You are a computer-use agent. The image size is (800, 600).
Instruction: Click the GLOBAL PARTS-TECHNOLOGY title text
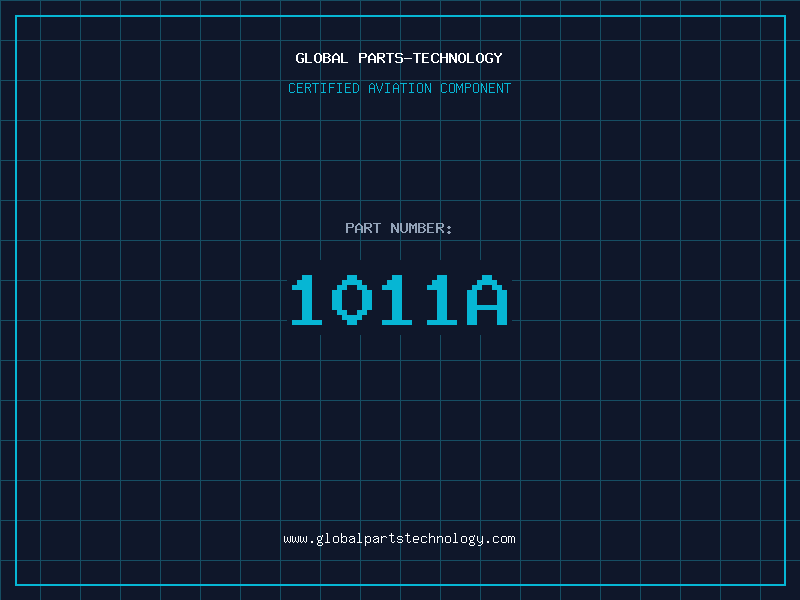(399, 58)
